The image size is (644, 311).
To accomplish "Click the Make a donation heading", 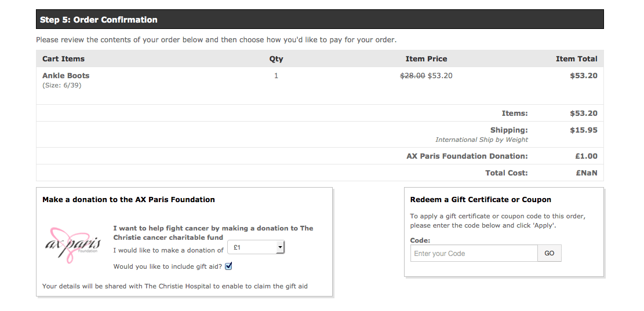I will tap(128, 199).
